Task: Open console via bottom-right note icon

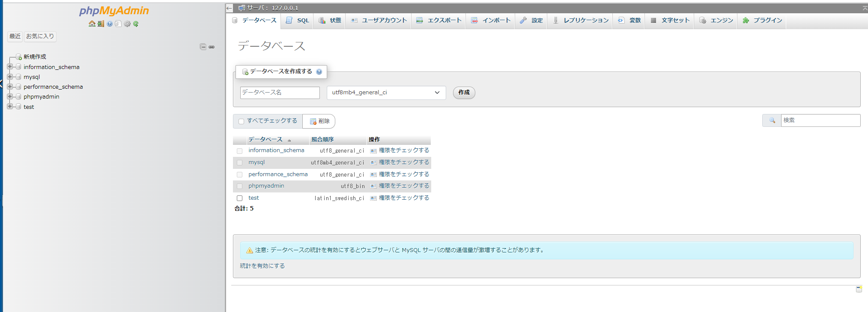Action: click(x=859, y=289)
